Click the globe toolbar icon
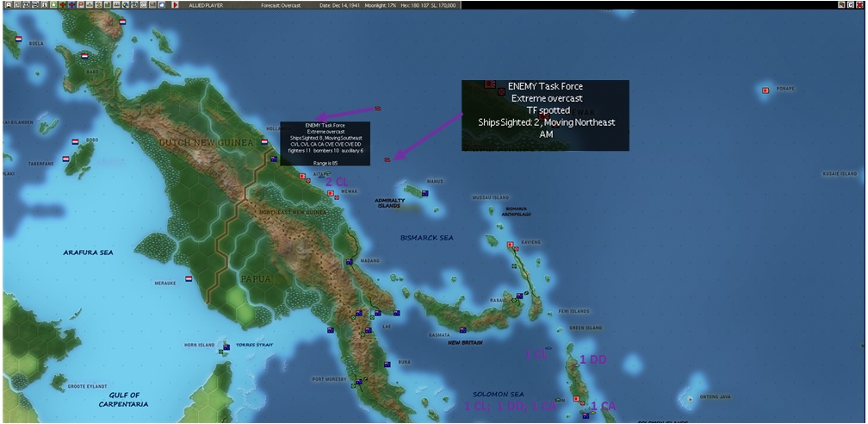Image resolution: width=868 pixels, height=424 pixels. (125, 4)
